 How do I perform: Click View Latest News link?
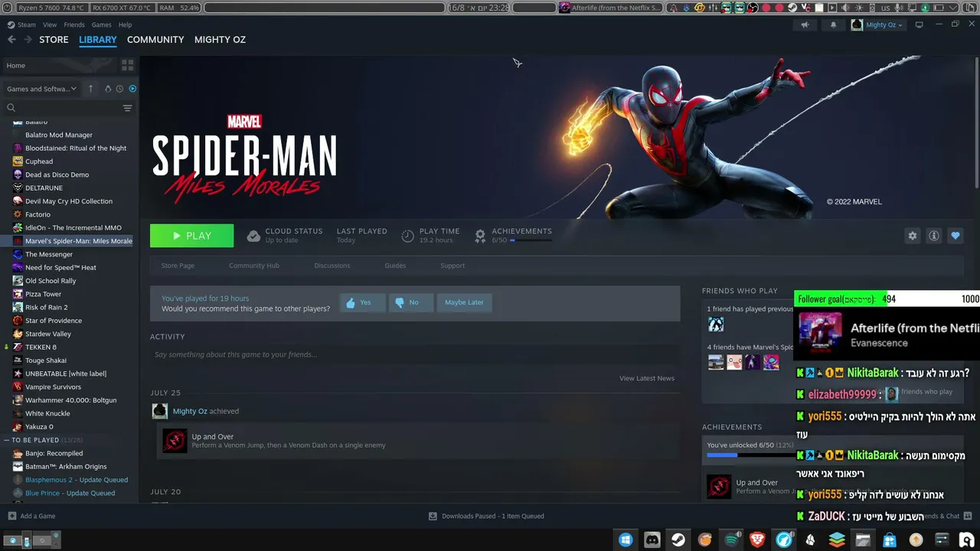(x=647, y=378)
